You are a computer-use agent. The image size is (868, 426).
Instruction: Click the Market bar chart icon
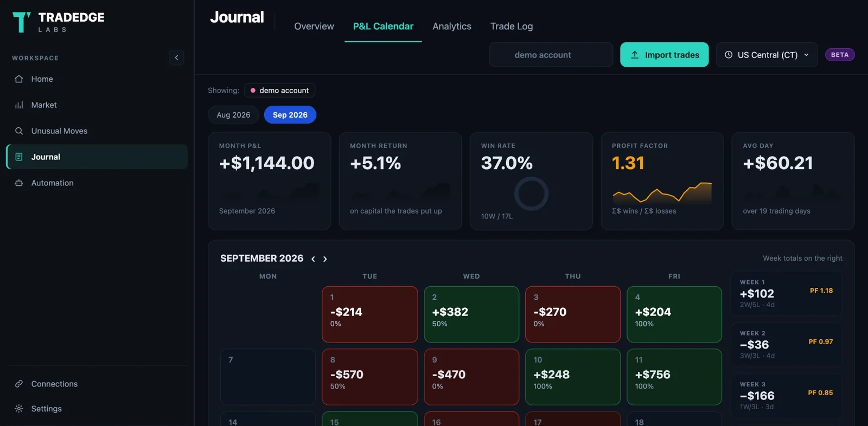coord(19,105)
